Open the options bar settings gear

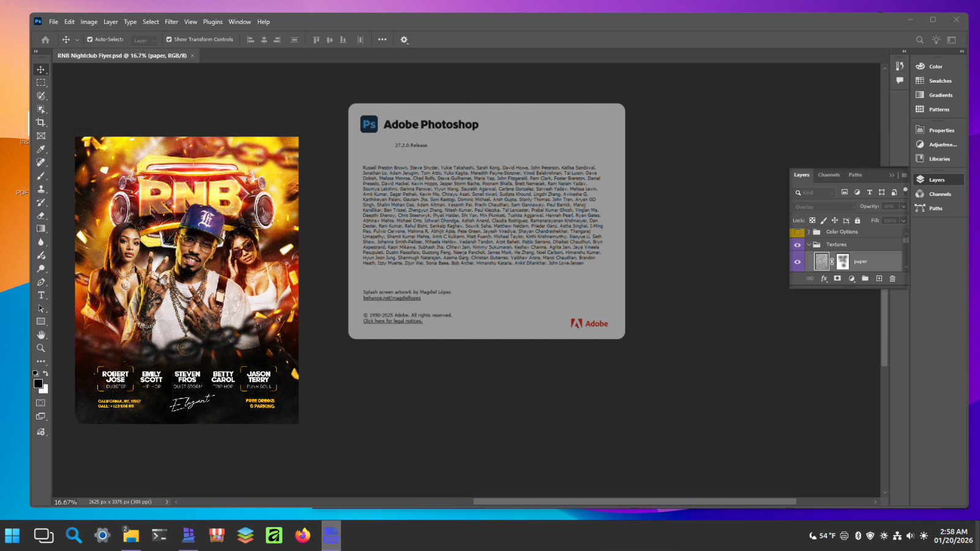point(404,40)
